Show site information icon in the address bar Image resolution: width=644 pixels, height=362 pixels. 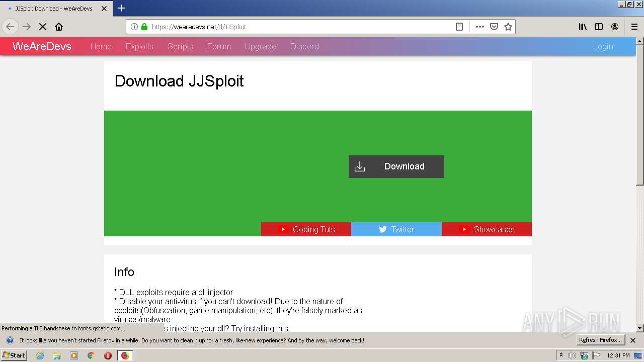tap(134, 27)
